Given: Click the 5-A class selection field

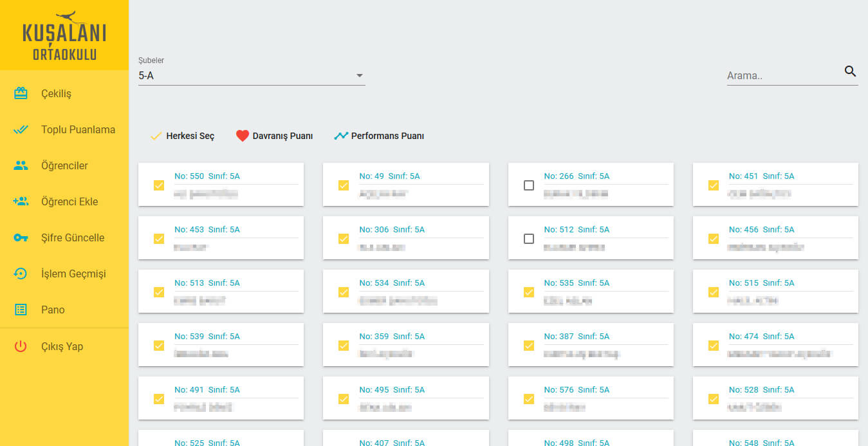Looking at the screenshot, I should pos(245,76).
